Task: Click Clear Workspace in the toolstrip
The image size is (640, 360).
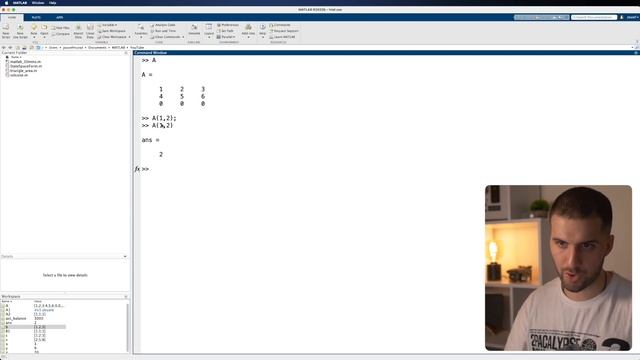Action: tap(114, 37)
